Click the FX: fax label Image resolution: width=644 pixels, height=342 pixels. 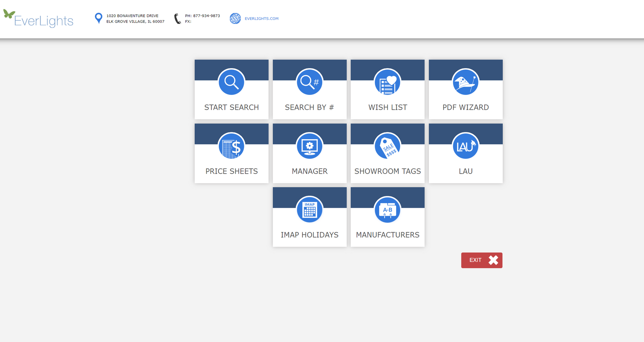click(188, 21)
